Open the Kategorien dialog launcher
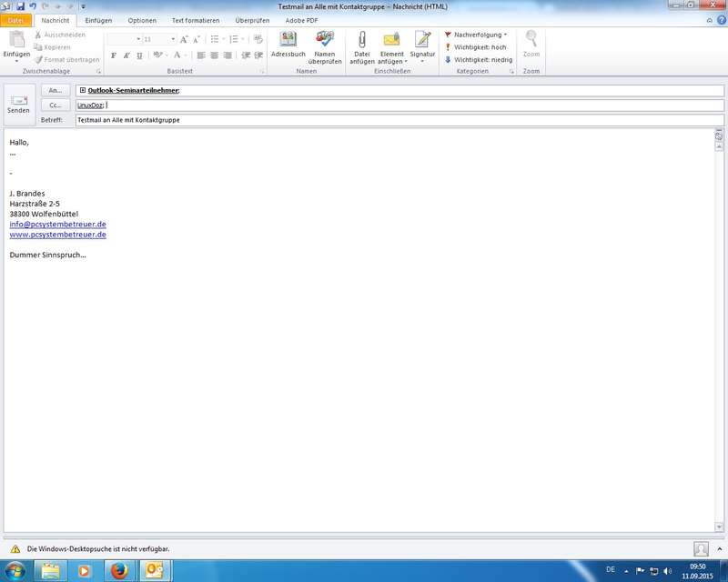 [x=511, y=72]
